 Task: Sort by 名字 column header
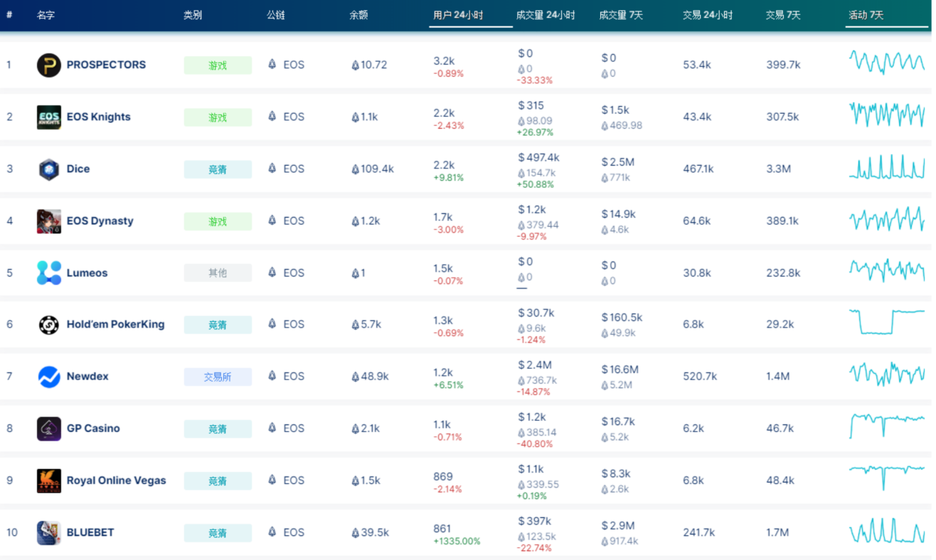46,15
